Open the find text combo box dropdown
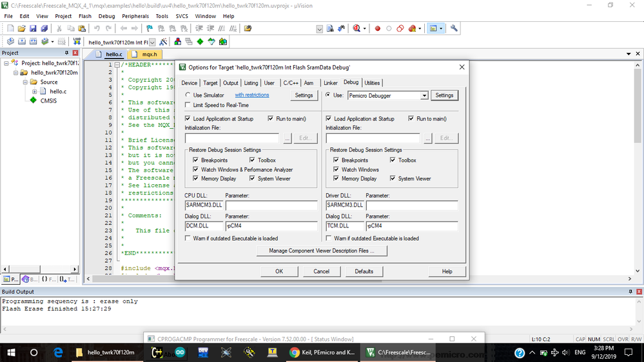Image resolution: width=644 pixels, height=362 pixels. (x=320, y=29)
